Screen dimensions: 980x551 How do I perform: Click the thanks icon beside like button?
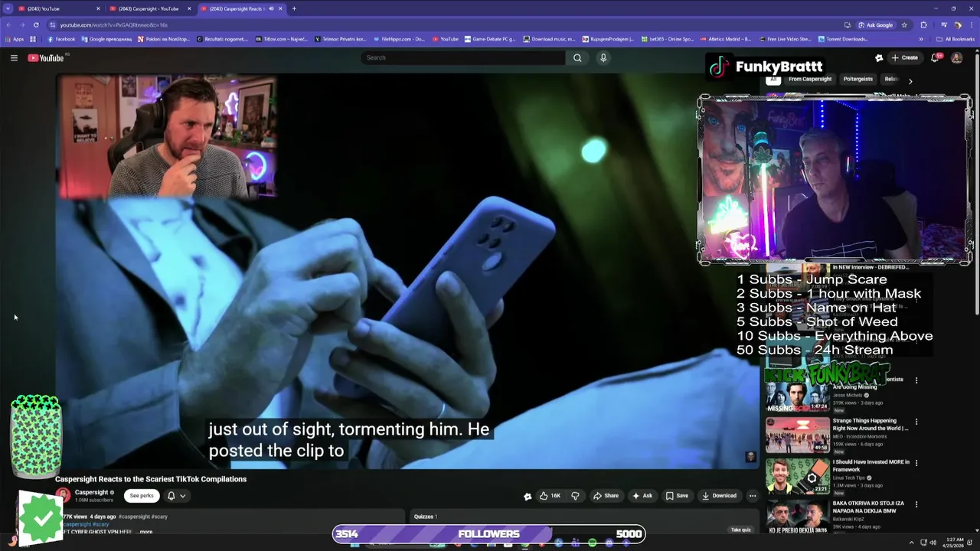(x=528, y=496)
